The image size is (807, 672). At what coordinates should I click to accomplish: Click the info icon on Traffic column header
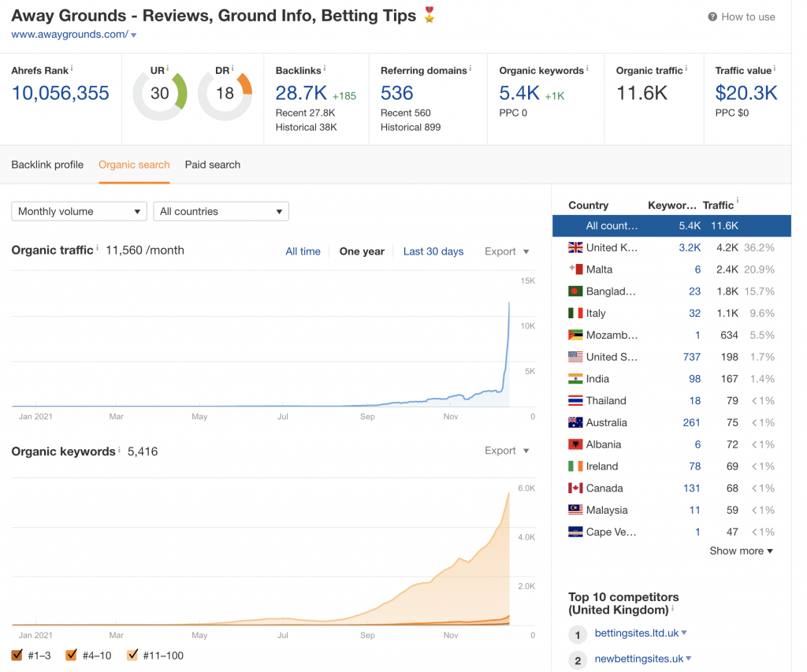[738, 200]
